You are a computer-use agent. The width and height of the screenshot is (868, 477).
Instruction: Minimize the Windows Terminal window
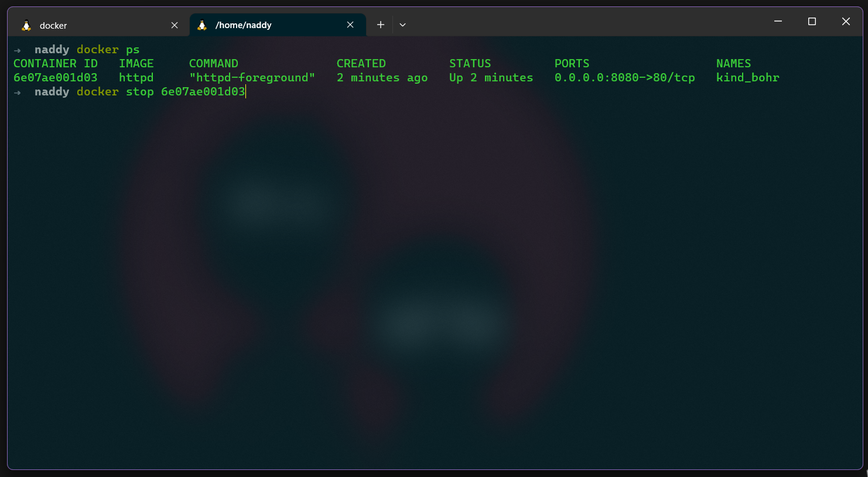(x=777, y=21)
